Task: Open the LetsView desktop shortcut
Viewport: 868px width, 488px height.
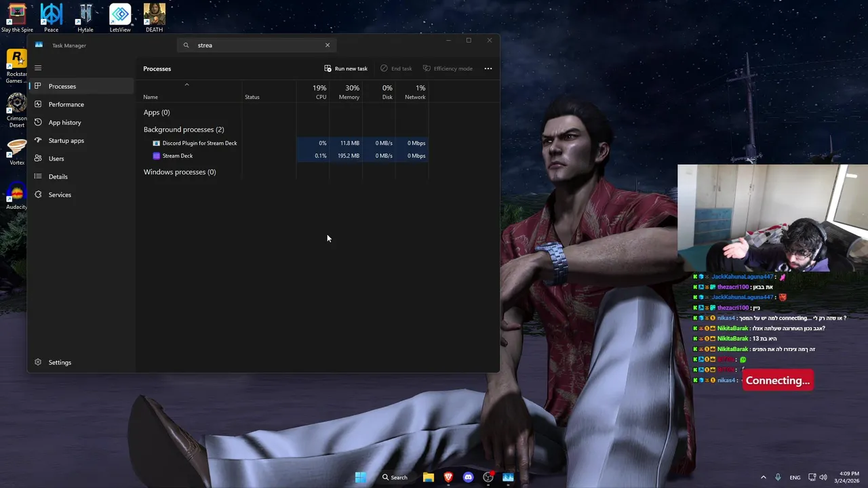Action: [120, 18]
